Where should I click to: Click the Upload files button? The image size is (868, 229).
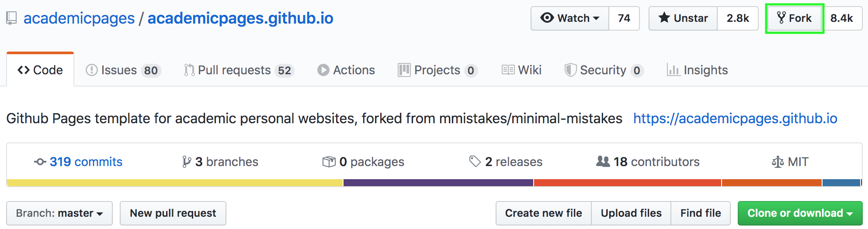click(631, 213)
